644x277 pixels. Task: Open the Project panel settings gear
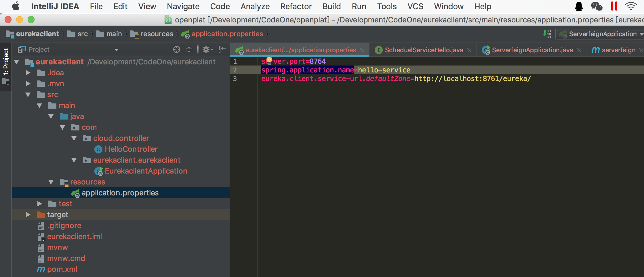click(208, 50)
